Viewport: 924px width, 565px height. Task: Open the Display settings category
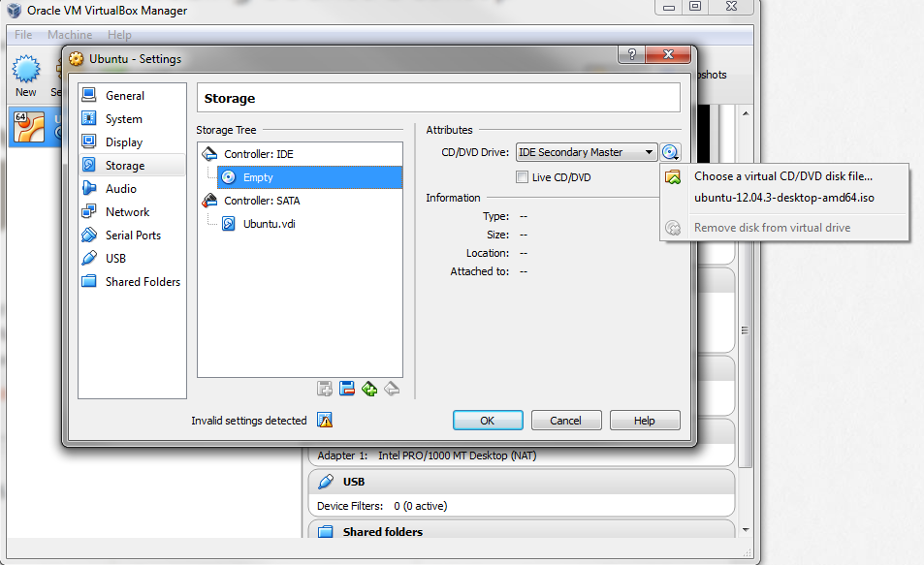click(x=132, y=142)
